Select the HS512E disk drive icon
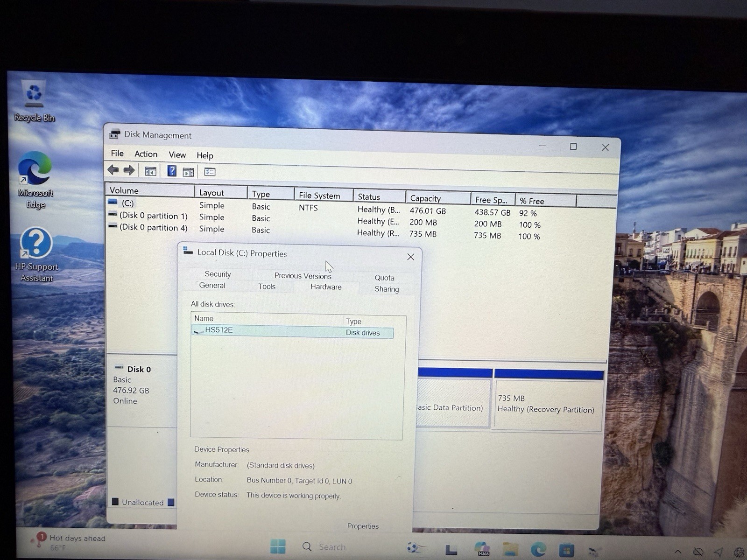747x560 pixels. [199, 330]
